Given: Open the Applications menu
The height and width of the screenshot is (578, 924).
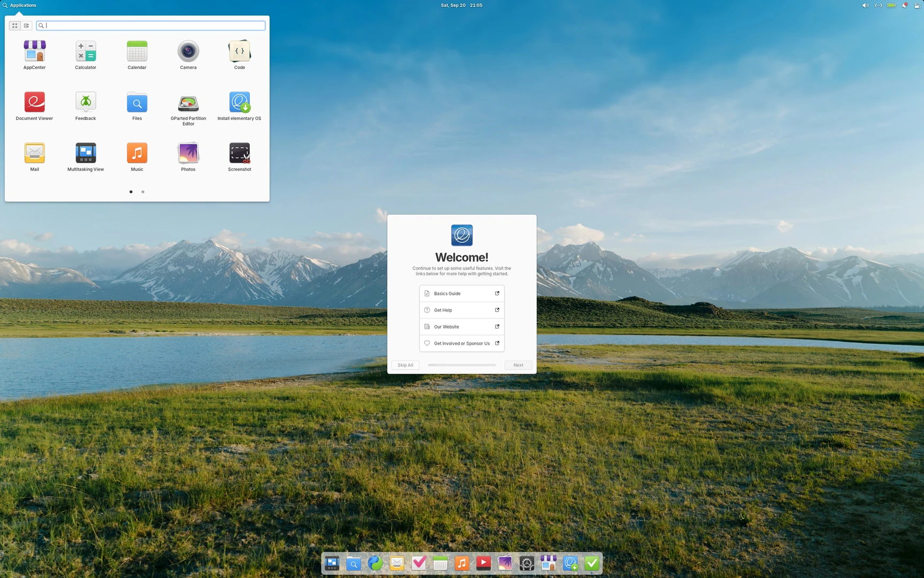Looking at the screenshot, I should [21, 5].
